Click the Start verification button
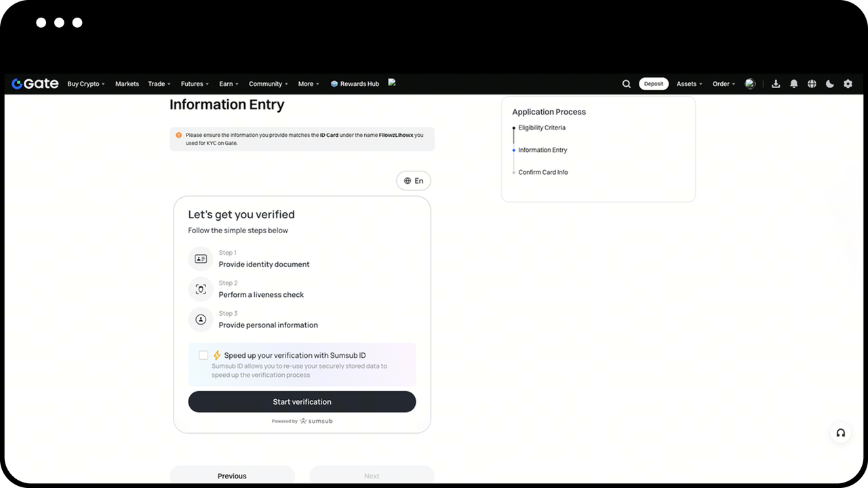868x488 pixels. pyautogui.click(x=302, y=402)
